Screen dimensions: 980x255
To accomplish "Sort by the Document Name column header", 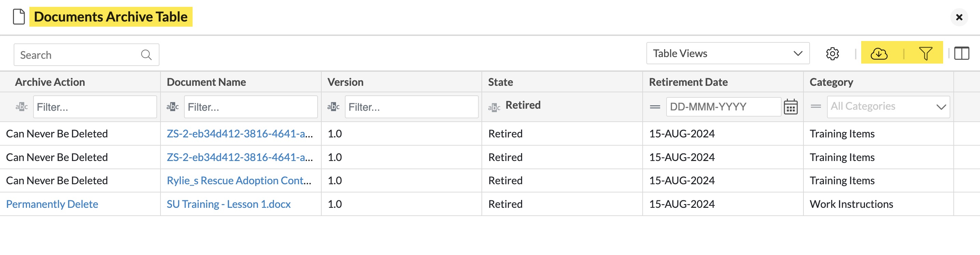I will (x=206, y=82).
